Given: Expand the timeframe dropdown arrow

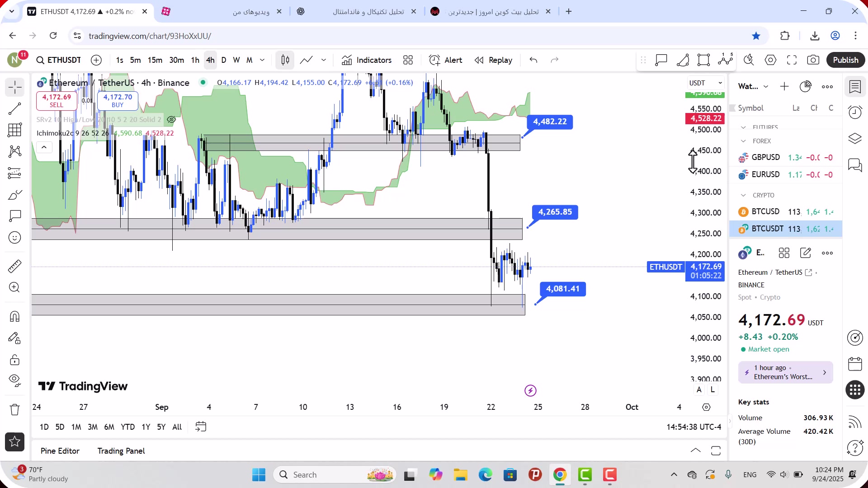Looking at the screenshot, I should tap(262, 60).
